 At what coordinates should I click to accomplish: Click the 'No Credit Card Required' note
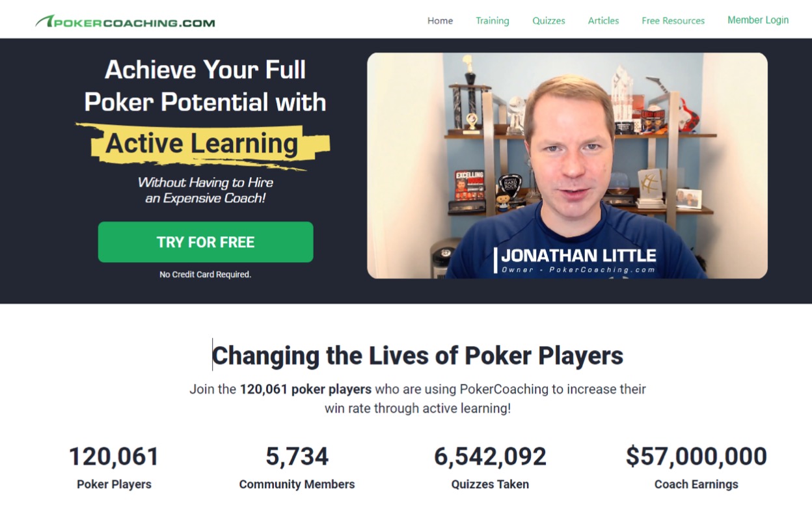(x=205, y=275)
